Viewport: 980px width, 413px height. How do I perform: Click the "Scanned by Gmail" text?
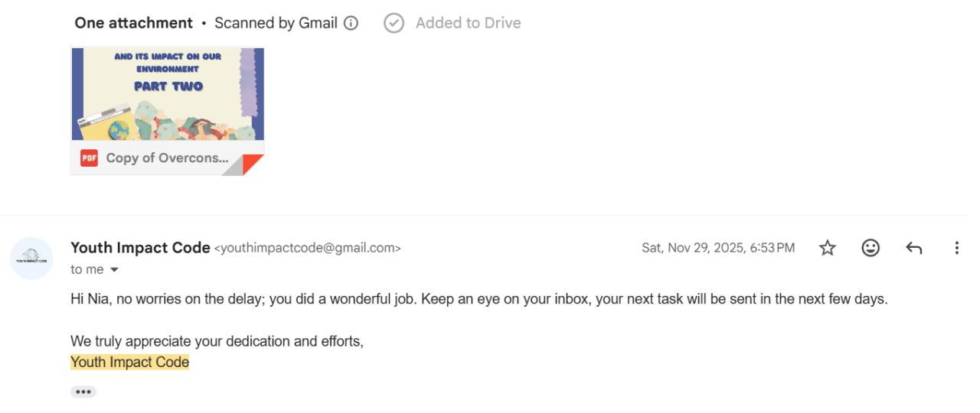(276, 23)
